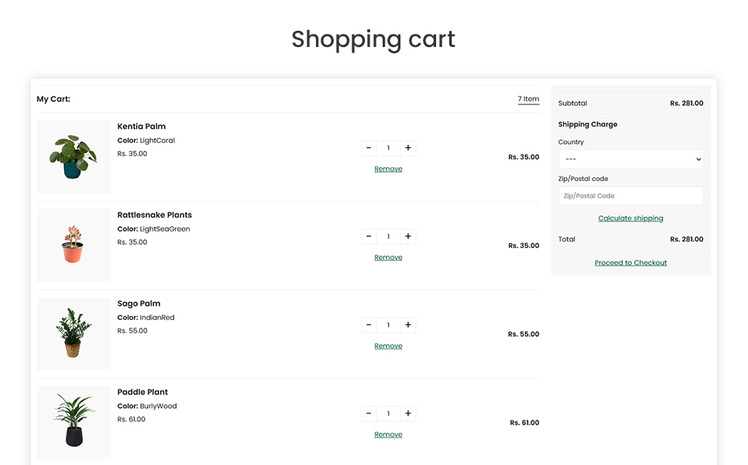Select the Rattlesnake Plants quantity field
The height and width of the screenshot is (465, 748).
point(388,237)
